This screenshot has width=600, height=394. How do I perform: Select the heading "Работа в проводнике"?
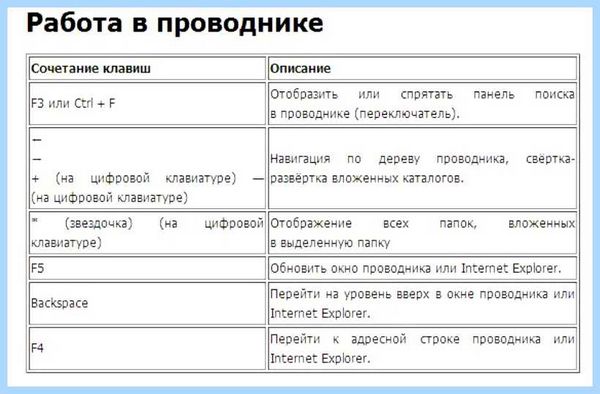point(175,24)
